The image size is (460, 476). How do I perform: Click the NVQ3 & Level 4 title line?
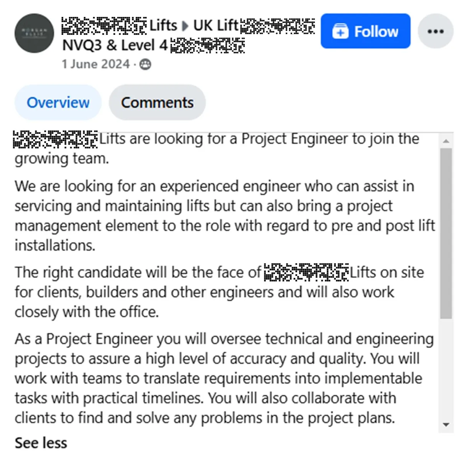pos(153,45)
